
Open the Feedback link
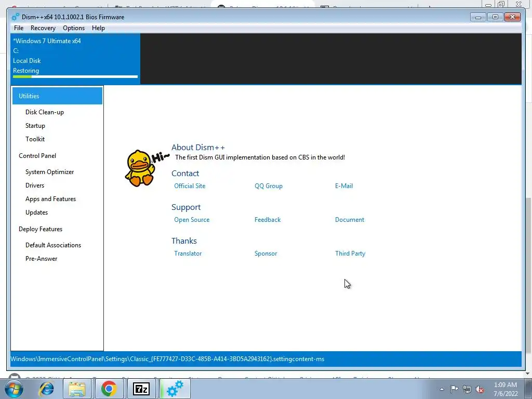click(x=268, y=220)
